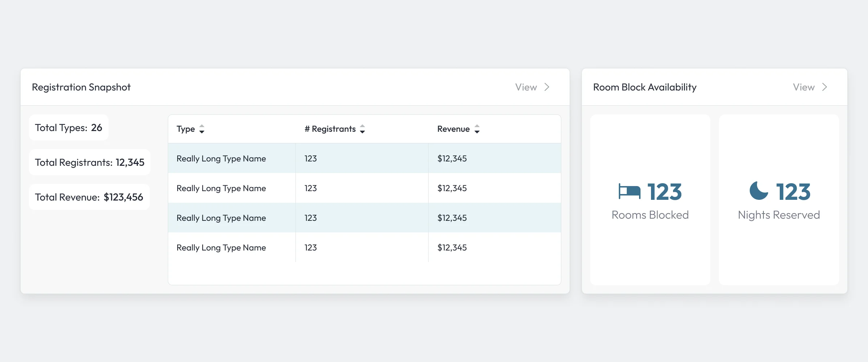Select first Really Long Type Name row
The height and width of the screenshot is (362, 868).
tap(365, 158)
